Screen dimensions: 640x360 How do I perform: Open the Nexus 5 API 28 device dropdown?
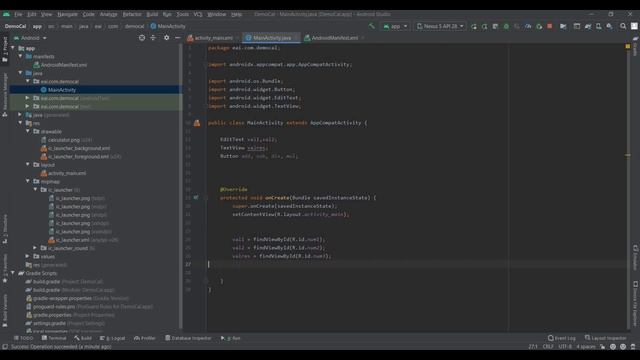(x=440, y=26)
